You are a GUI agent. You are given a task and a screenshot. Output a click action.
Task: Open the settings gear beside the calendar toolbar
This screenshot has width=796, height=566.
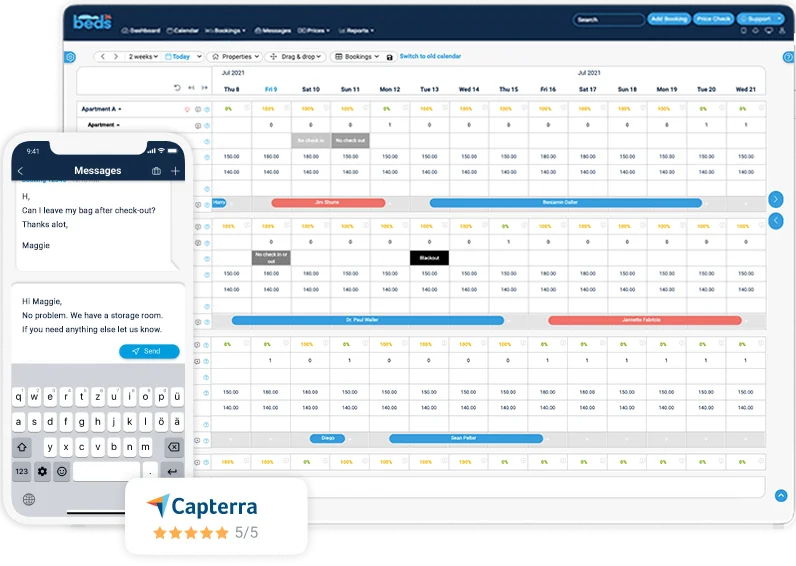[x=70, y=57]
